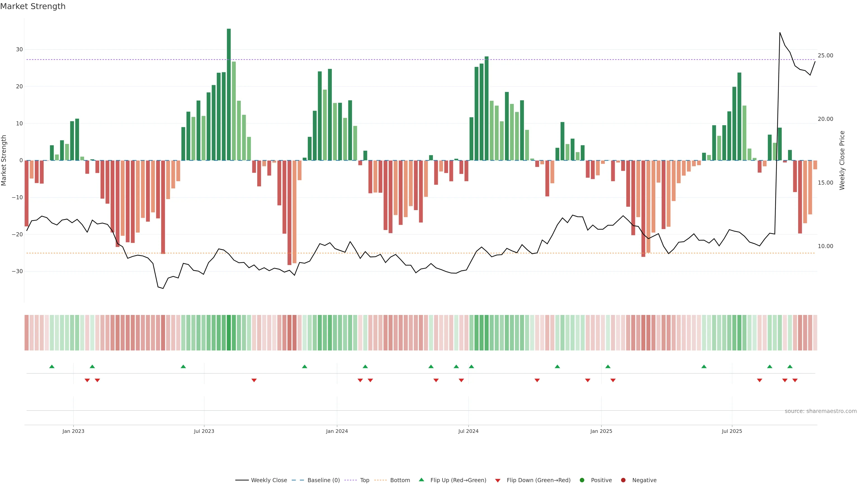Click the green Flip Up legend triangle
Viewport: 868px width, 488px height.
point(421,480)
